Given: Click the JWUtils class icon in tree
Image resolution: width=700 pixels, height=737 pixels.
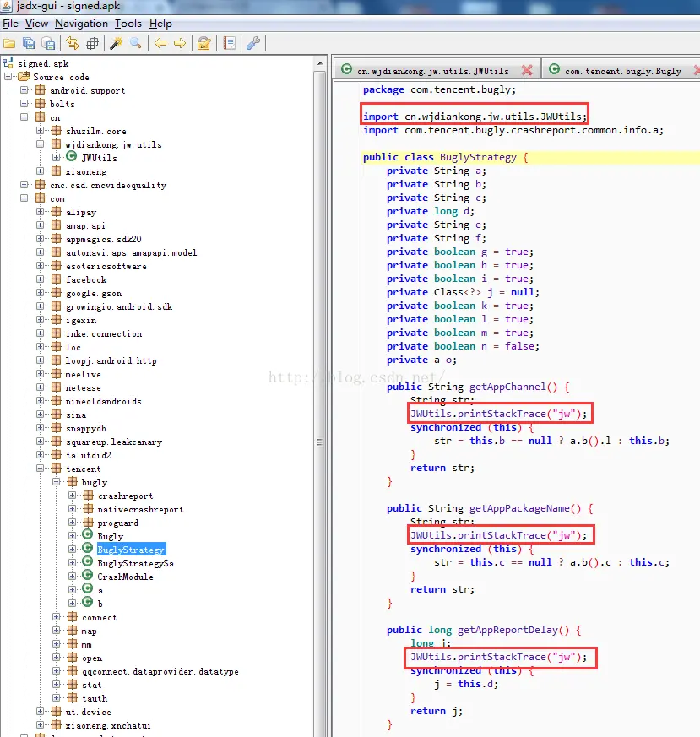Looking at the screenshot, I should [x=72, y=157].
